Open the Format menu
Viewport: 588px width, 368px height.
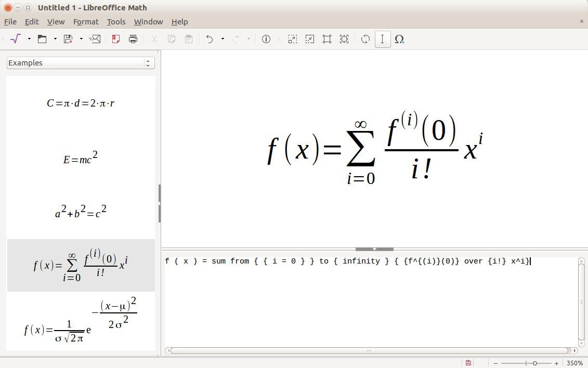(86, 22)
